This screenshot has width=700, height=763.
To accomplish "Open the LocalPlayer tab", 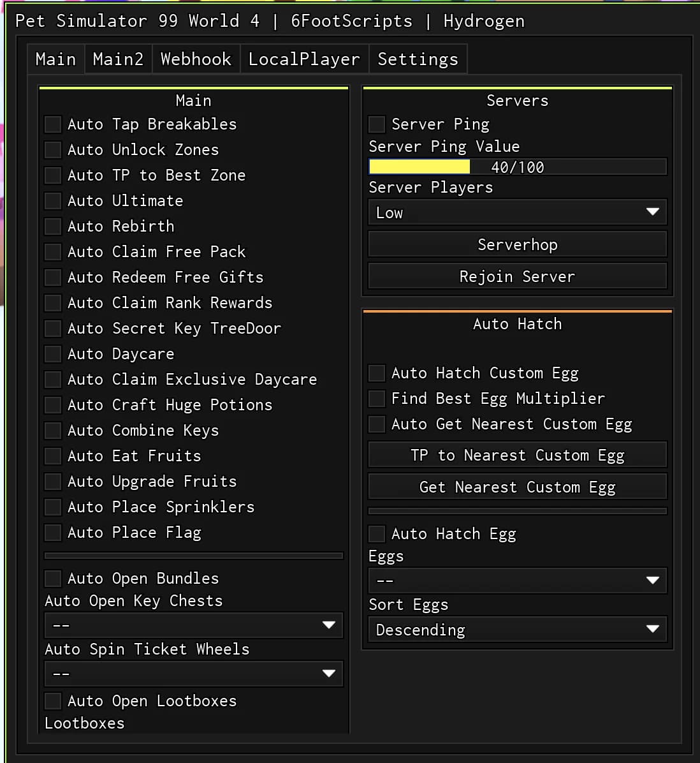I will coord(304,59).
